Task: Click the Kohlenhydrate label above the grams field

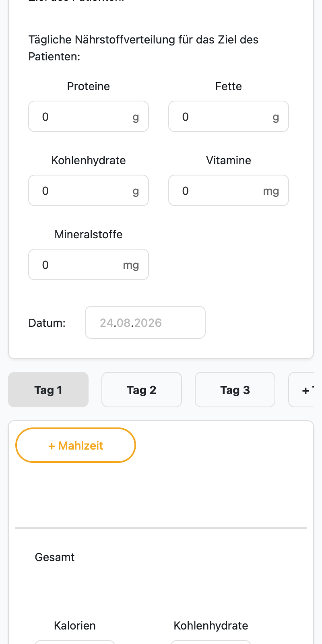Action: pos(89,160)
